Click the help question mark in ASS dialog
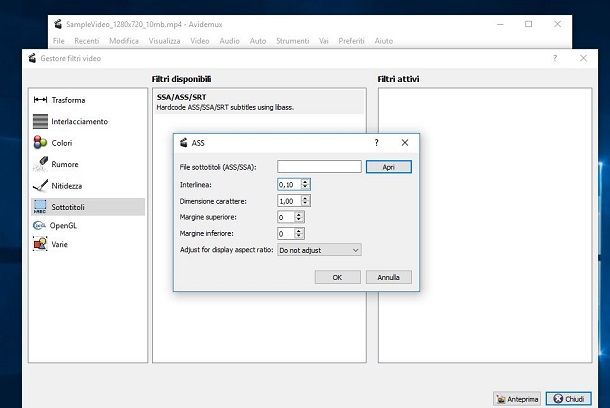610x408 pixels. (x=377, y=143)
